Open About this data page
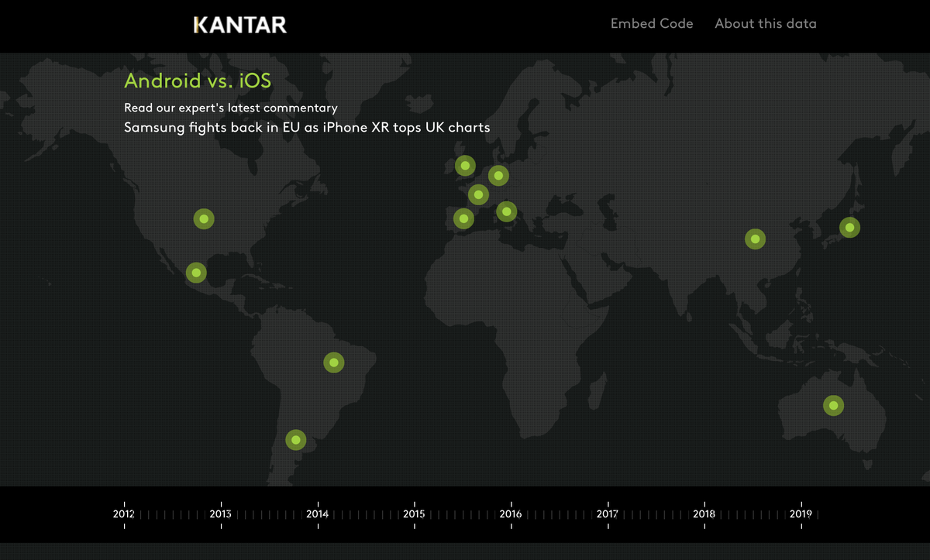Image resolution: width=930 pixels, height=560 pixels. [765, 23]
